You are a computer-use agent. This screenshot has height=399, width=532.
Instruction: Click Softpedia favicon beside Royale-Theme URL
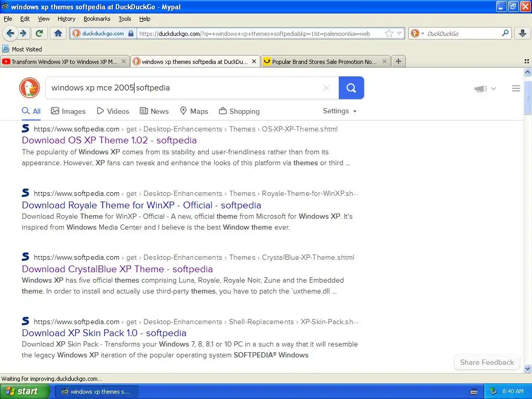[x=25, y=193]
